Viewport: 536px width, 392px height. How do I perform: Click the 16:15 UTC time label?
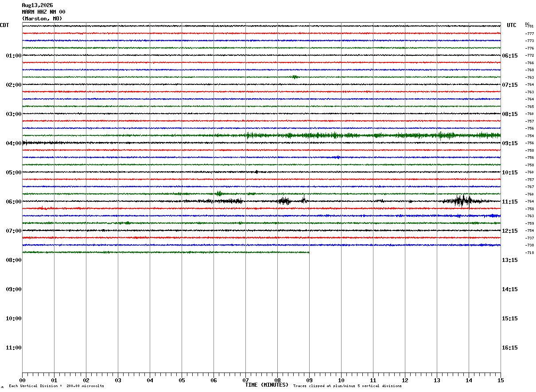click(509, 348)
